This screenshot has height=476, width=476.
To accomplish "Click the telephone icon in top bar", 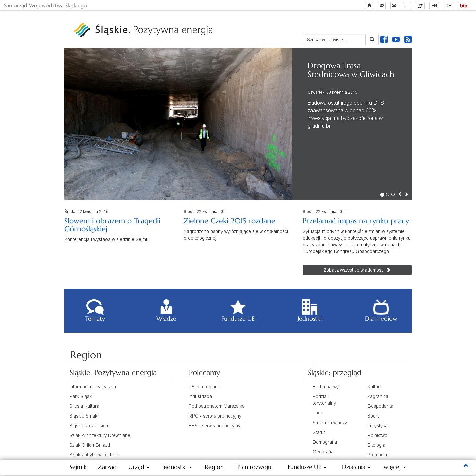I will pos(394,6).
